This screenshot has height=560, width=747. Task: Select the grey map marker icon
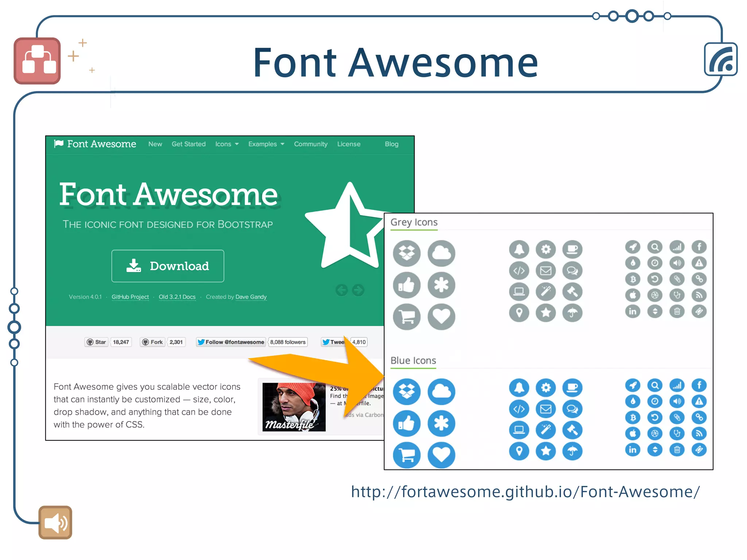click(519, 313)
